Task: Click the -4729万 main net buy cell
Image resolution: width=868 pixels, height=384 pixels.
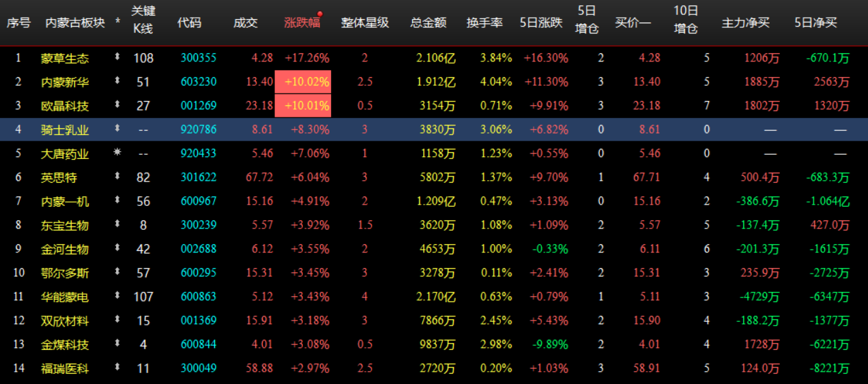Action: tap(759, 297)
